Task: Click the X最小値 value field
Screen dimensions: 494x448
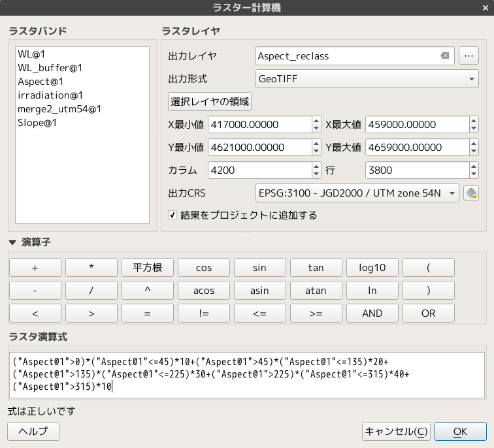Action: click(260, 124)
